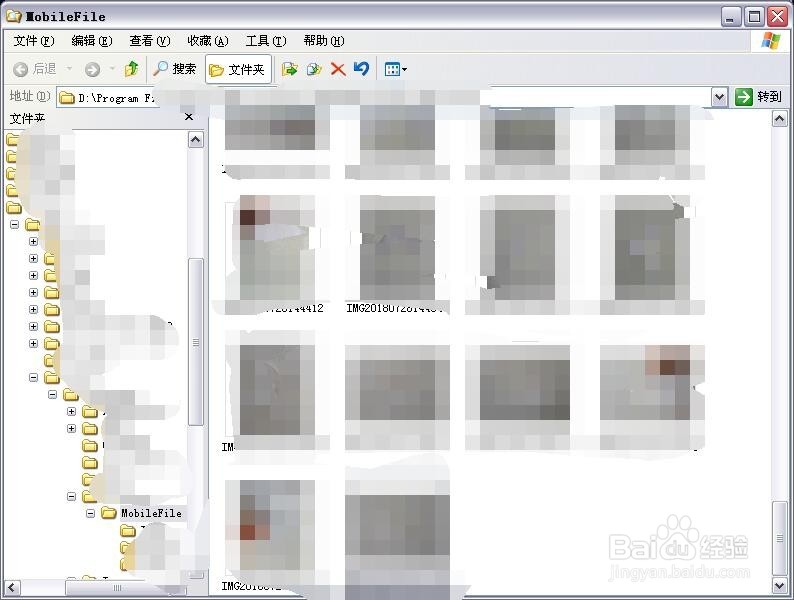Minimize the MobileFile window
Image resolution: width=794 pixels, height=600 pixels.
pyautogui.click(x=730, y=17)
